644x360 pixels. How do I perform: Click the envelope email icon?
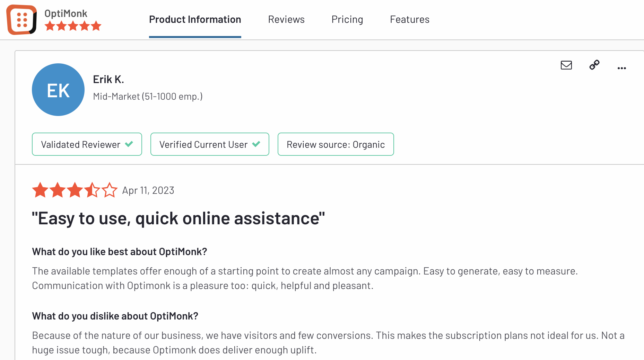coord(566,65)
